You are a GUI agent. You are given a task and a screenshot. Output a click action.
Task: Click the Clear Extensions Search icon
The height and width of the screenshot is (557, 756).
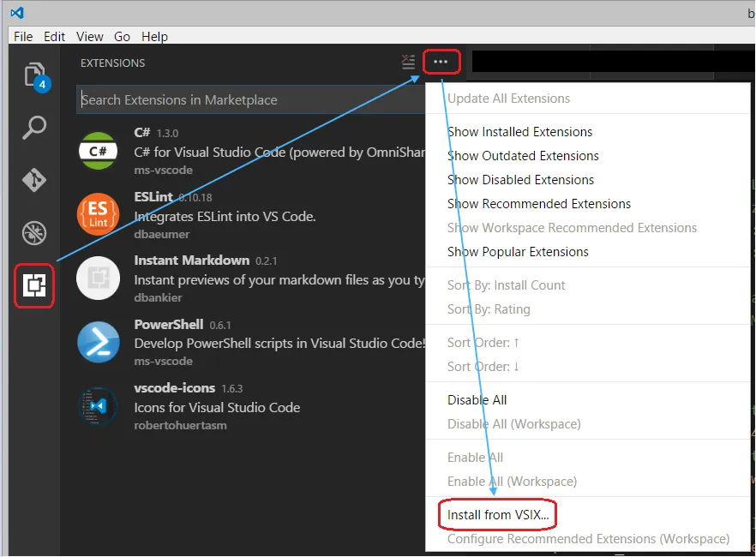point(409,62)
